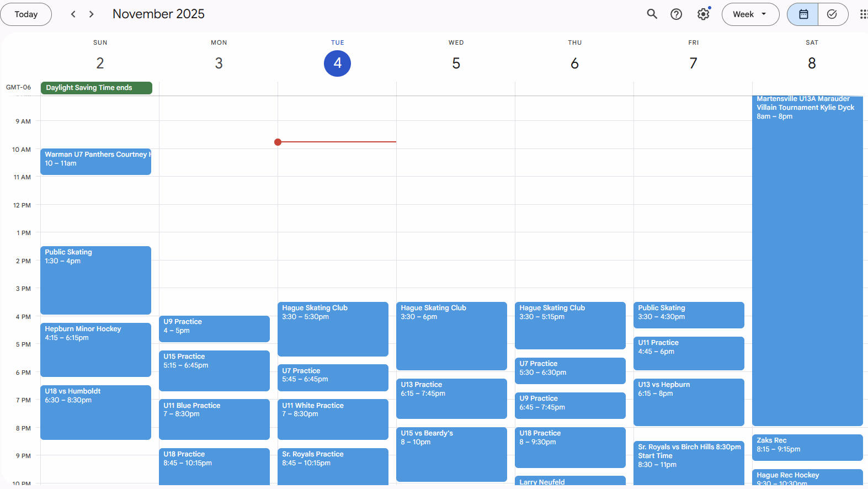
Task: Select Wednesday 5 date header
Action: (456, 63)
